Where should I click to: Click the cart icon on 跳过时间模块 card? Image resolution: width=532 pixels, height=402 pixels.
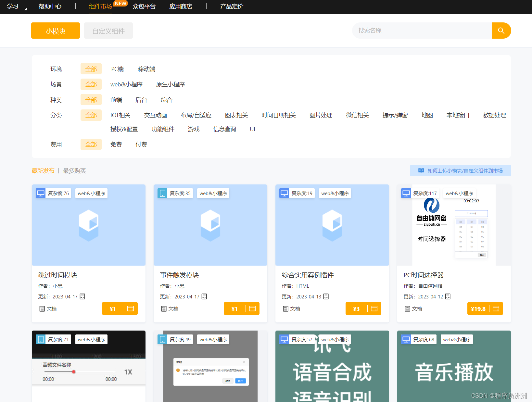[130, 308]
